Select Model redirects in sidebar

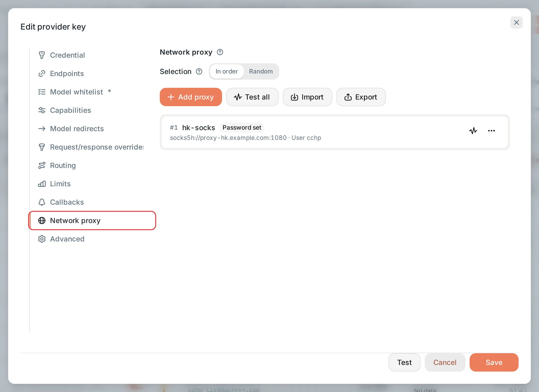click(92, 129)
